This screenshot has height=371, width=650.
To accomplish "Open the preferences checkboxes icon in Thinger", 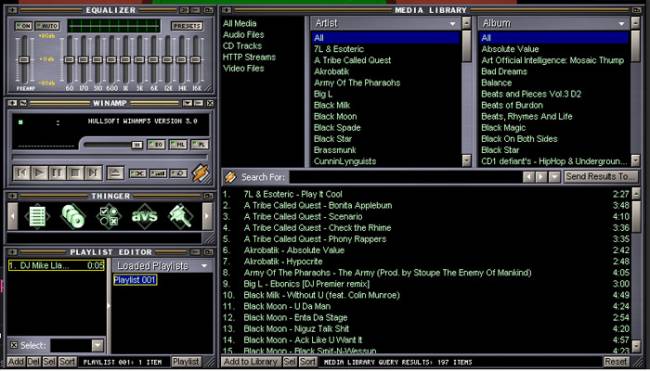I will 109,216.
